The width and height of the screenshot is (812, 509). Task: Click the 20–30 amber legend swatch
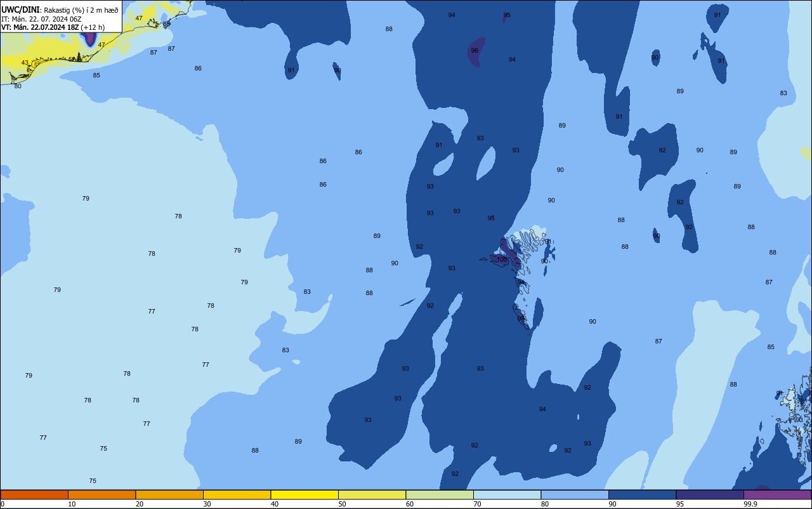tap(169, 494)
